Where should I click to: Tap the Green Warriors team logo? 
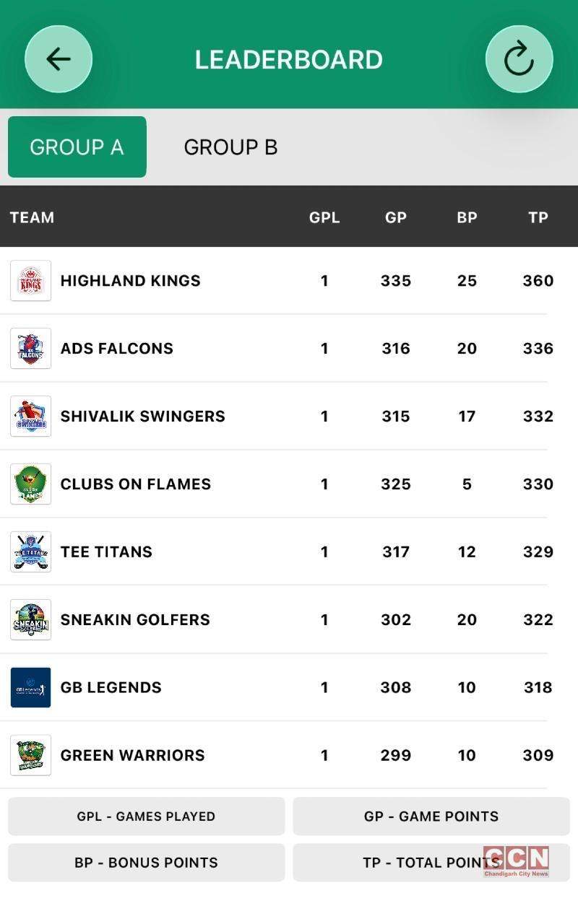point(31,756)
